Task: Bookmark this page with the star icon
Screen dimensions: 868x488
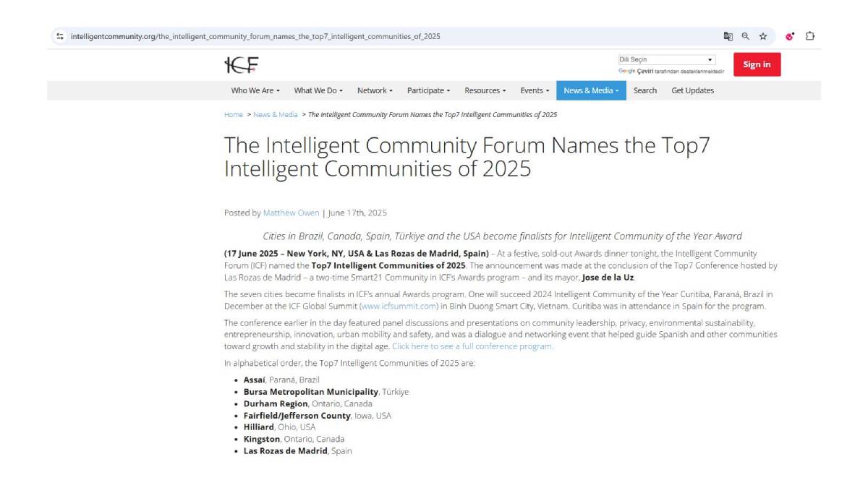Action: (762, 36)
